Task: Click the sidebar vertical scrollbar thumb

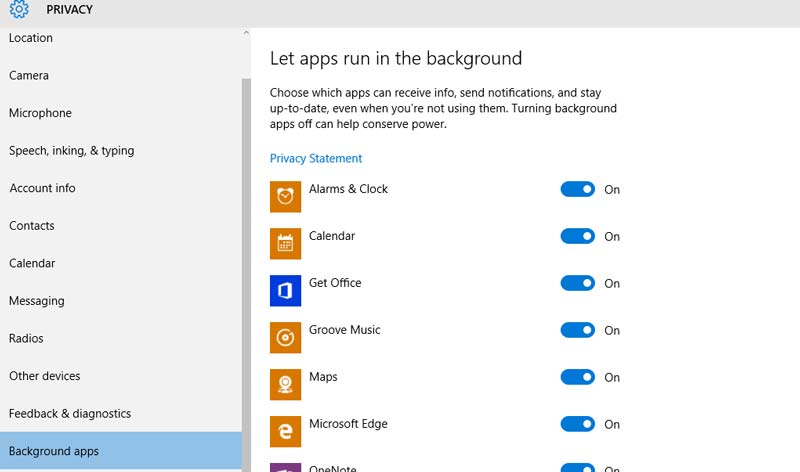Action: [x=246, y=275]
